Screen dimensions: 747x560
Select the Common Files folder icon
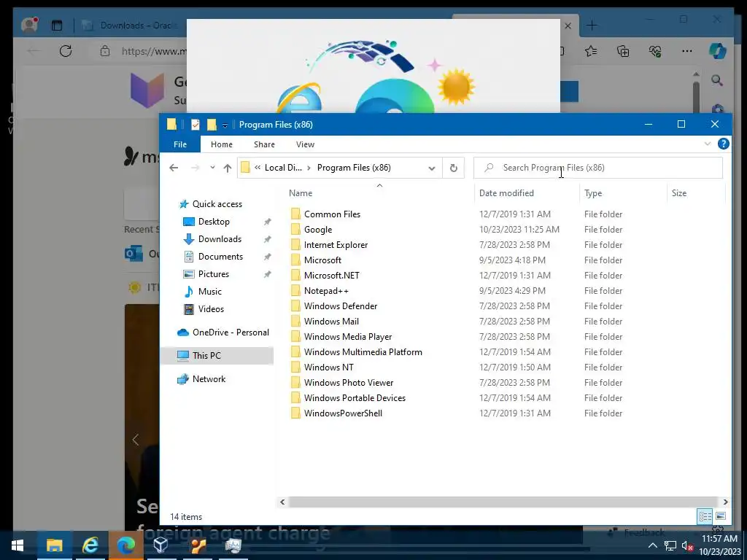(295, 214)
